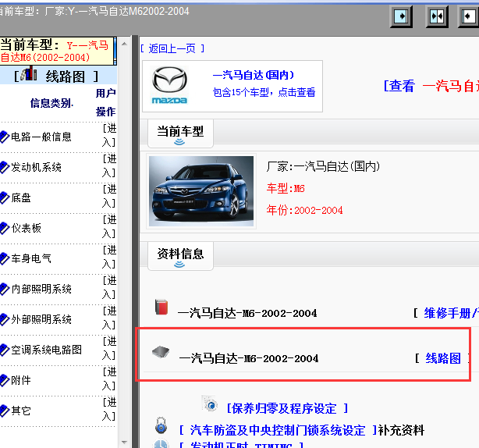Screen dimensions: 479x448
Task: Click the split-arrows panel layout button in the top bar
Action: [437, 16]
